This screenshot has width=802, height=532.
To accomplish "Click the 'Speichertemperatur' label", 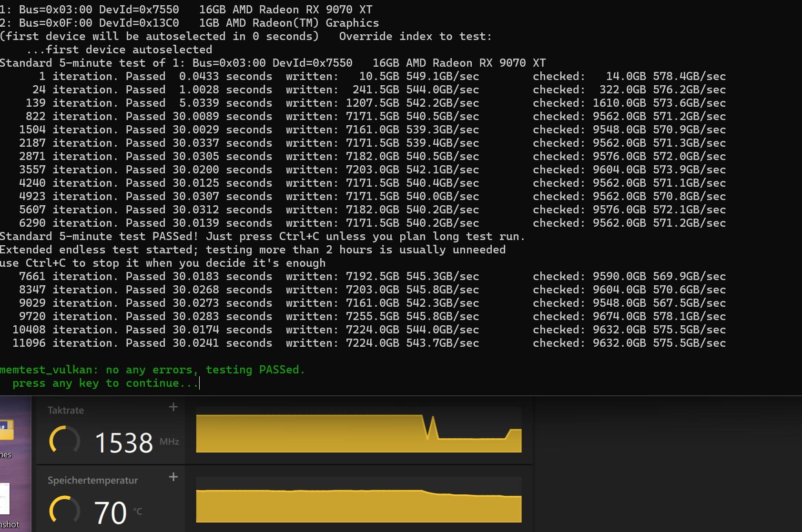I will [93, 480].
